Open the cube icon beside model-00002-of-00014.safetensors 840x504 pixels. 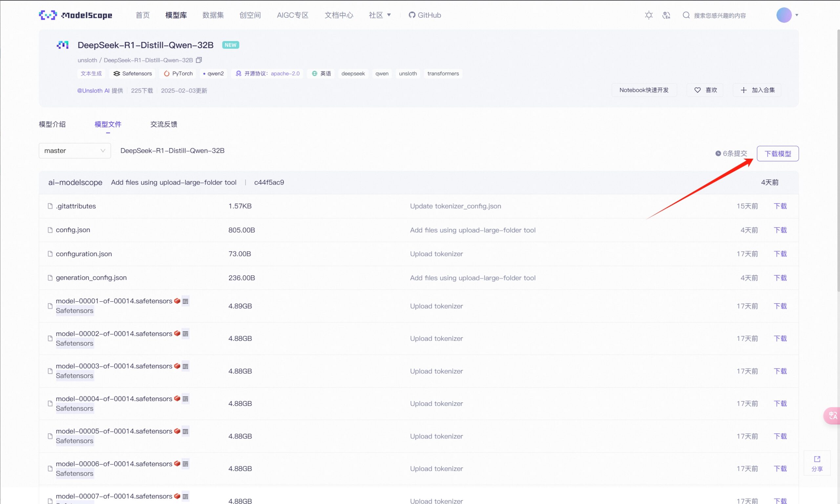177,333
